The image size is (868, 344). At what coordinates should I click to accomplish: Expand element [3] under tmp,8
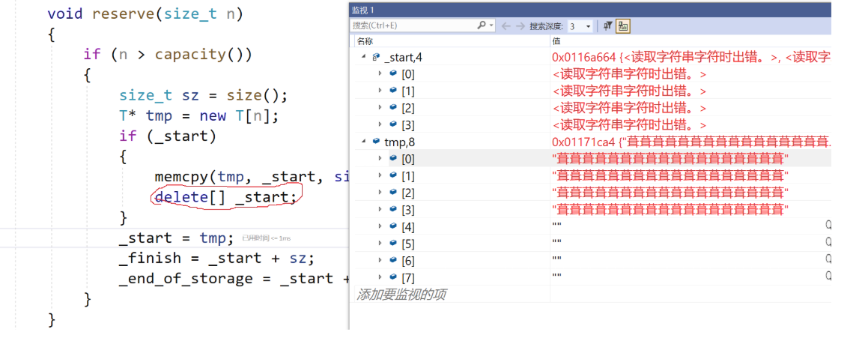tap(380, 209)
